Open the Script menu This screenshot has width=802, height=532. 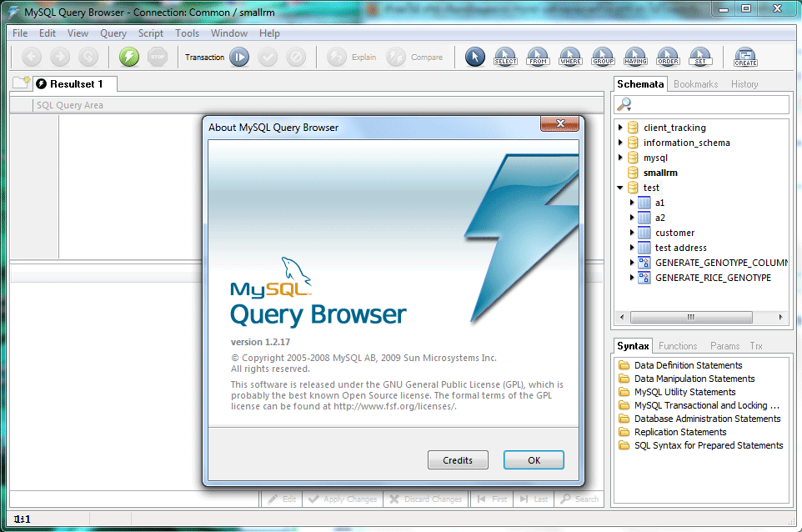coord(150,33)
